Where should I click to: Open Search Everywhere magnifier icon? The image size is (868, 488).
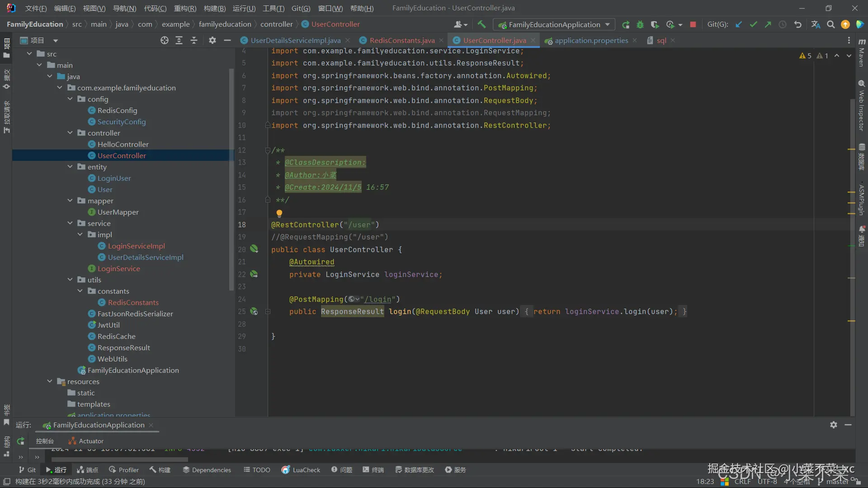pos(830,24)
